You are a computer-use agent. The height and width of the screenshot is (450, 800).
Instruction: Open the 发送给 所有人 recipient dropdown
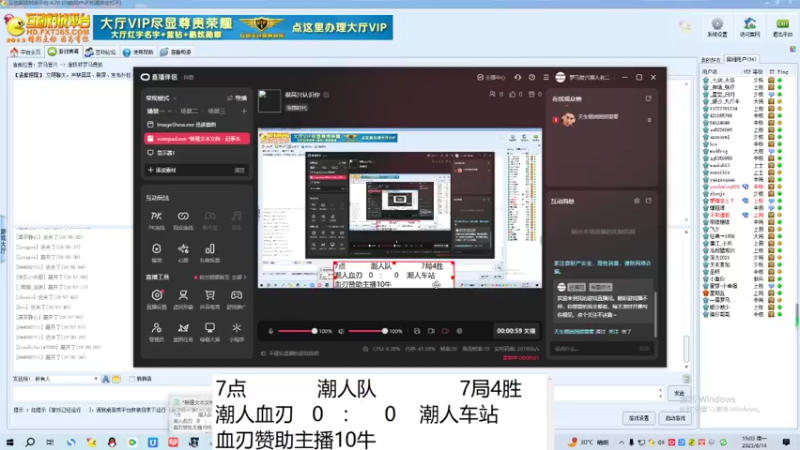[x=66, y=379]
